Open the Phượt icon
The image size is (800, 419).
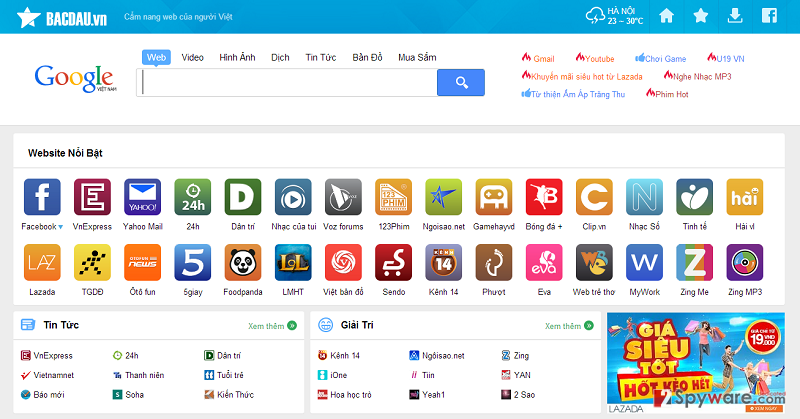(x=494, y=262)
